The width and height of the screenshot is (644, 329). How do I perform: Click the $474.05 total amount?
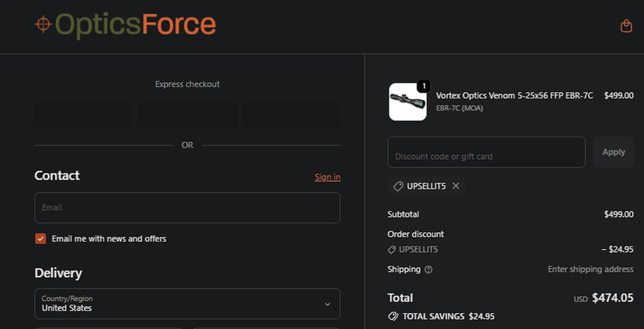(x=613, y=298)
